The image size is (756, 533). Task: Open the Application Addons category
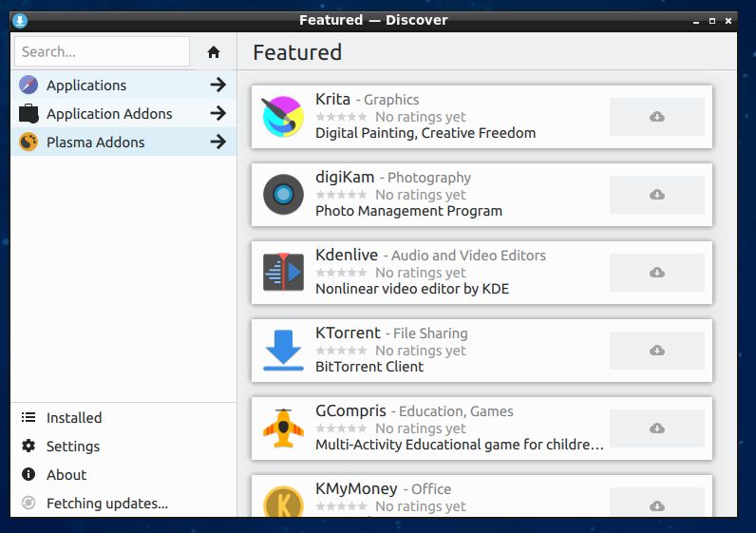click(x=123, y=113)
